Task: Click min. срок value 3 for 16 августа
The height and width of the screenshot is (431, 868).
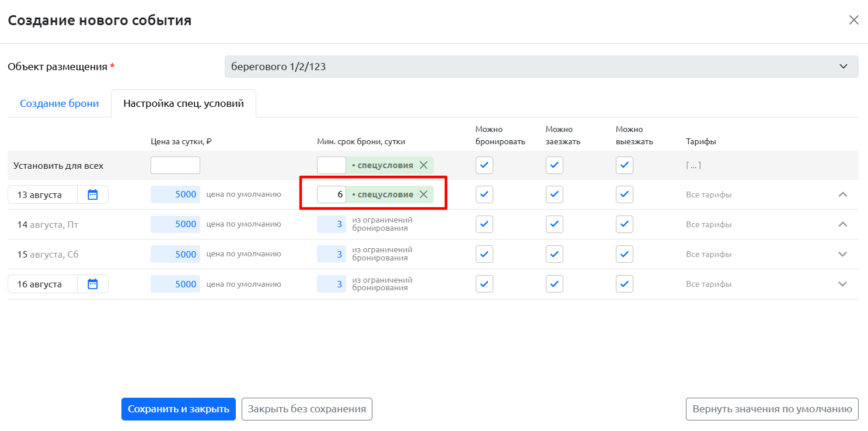Action: [332, 284]
